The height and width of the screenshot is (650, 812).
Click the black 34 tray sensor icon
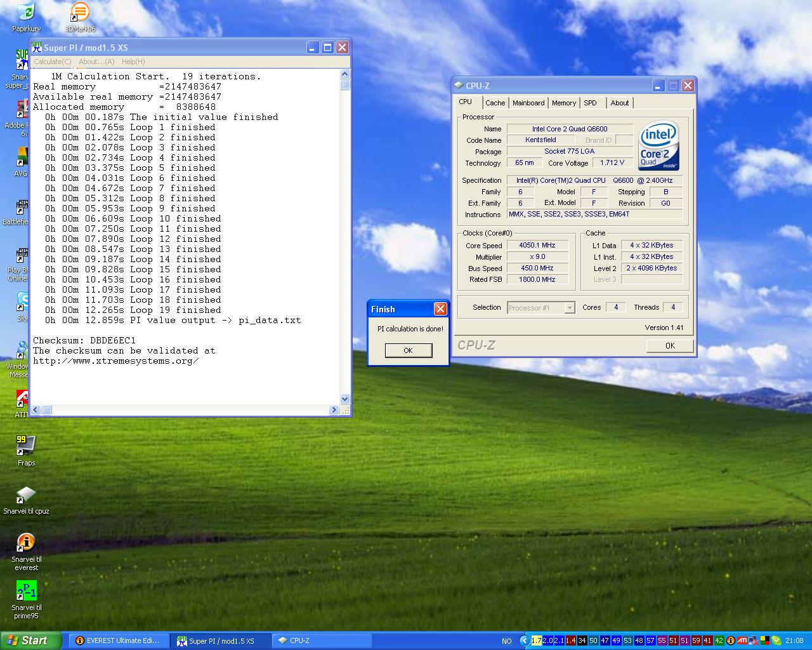point(582,640)
